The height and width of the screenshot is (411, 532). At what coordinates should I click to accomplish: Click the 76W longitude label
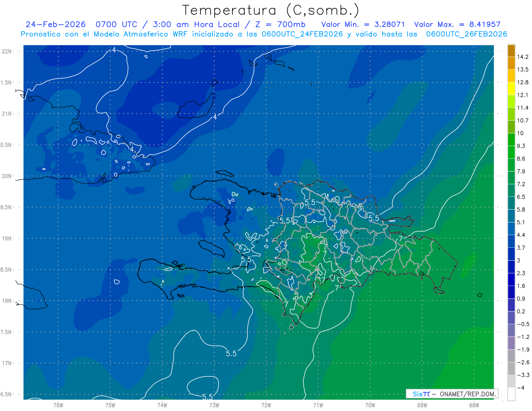click(x=58, y=405)
